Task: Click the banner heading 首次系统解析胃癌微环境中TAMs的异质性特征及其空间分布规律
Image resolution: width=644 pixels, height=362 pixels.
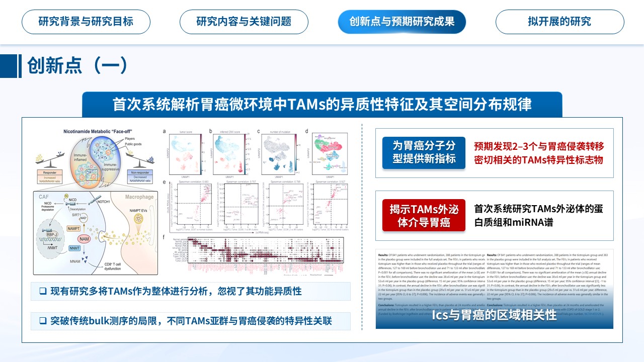Action: click(322, 104)
